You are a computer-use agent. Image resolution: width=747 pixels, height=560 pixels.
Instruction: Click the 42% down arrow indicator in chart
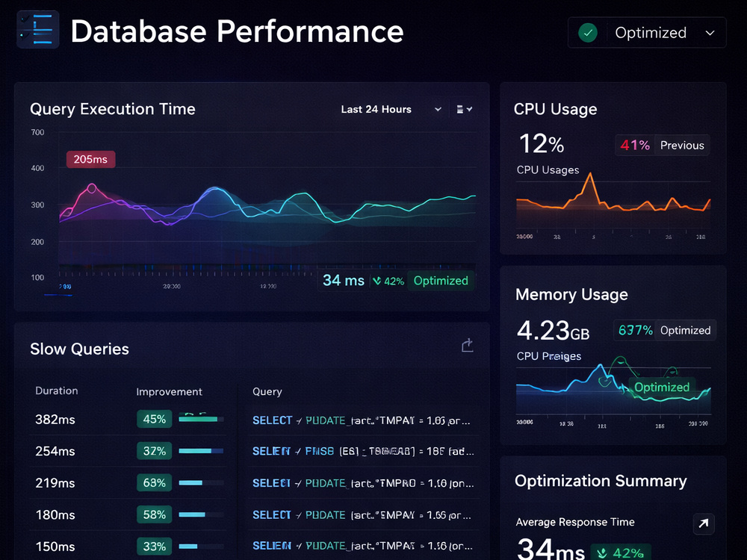[x=388, y=281]
